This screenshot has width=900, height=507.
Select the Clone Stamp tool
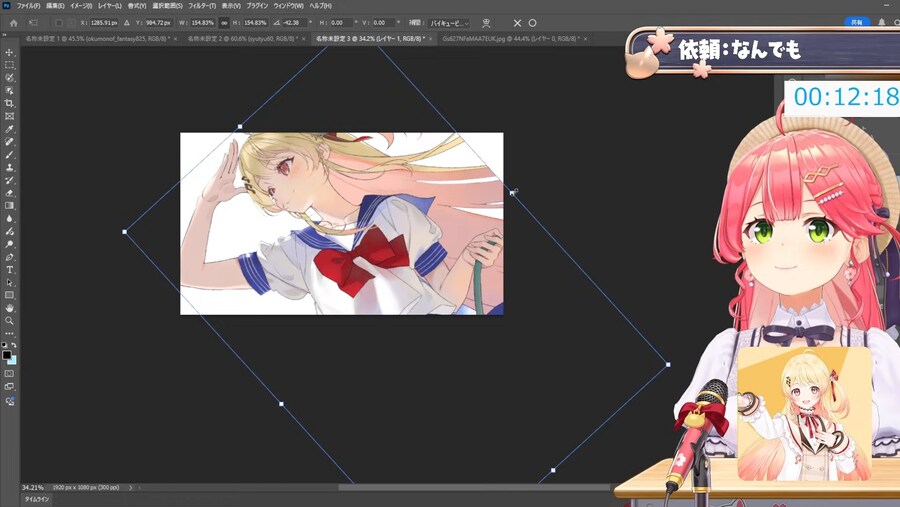click(9, 167)
